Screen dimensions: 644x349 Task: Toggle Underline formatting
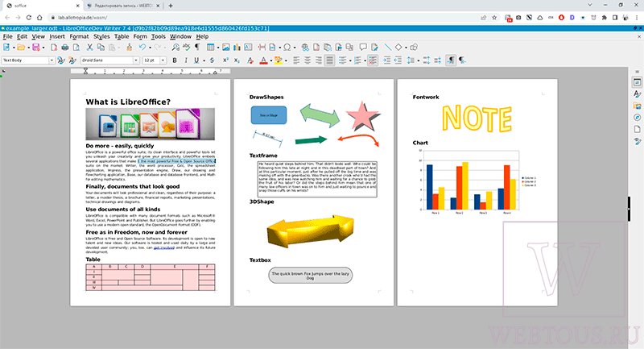point(196,60)
